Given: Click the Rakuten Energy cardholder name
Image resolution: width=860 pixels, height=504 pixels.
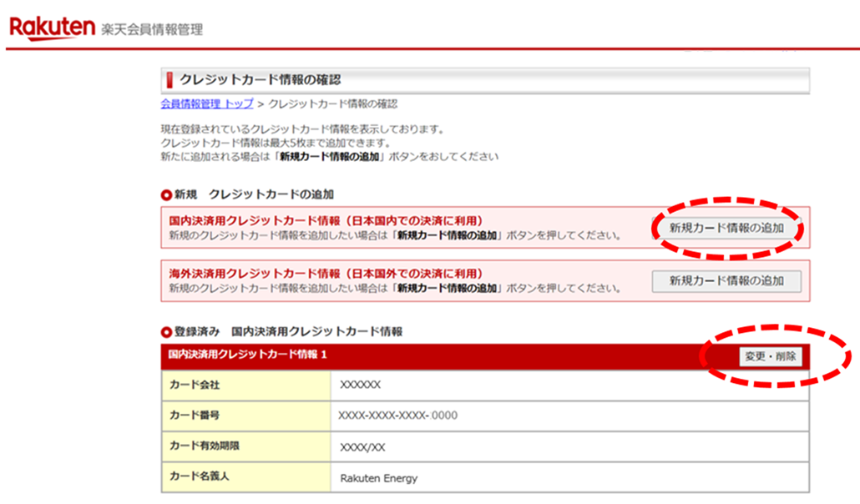Looking at the screenshot, I should [x=378, y=478].
